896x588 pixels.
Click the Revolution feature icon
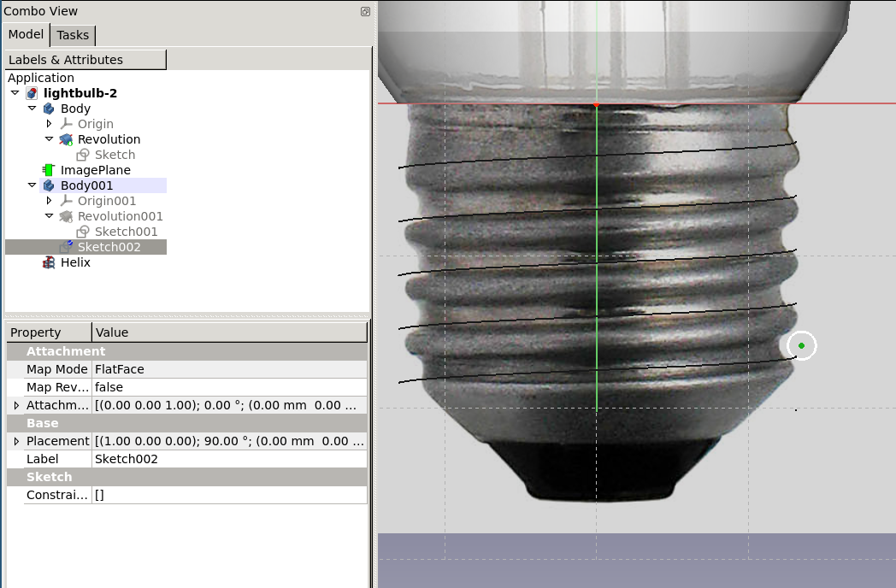click(66, 139)
